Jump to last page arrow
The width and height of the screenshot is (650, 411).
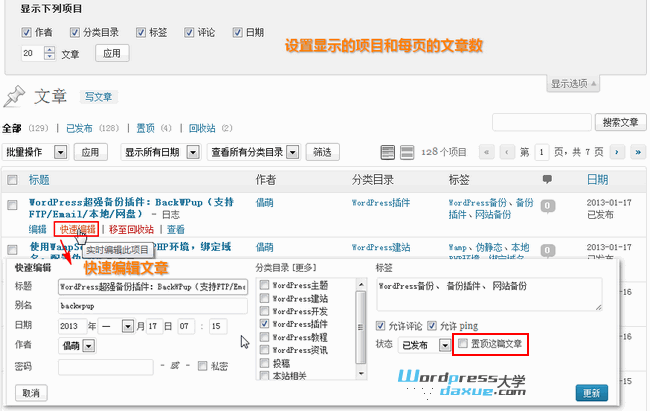click(x=638, y=152)
